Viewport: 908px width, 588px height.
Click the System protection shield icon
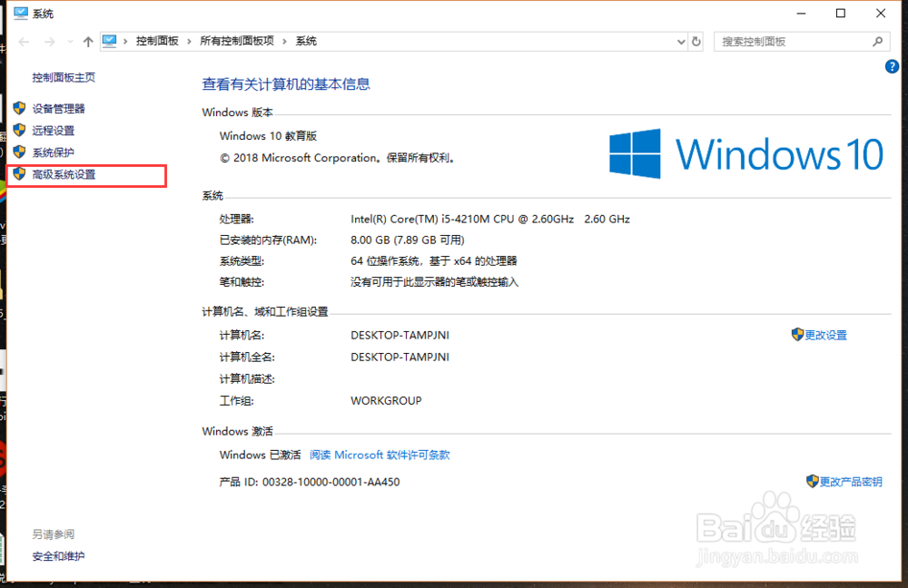(19, 152)
